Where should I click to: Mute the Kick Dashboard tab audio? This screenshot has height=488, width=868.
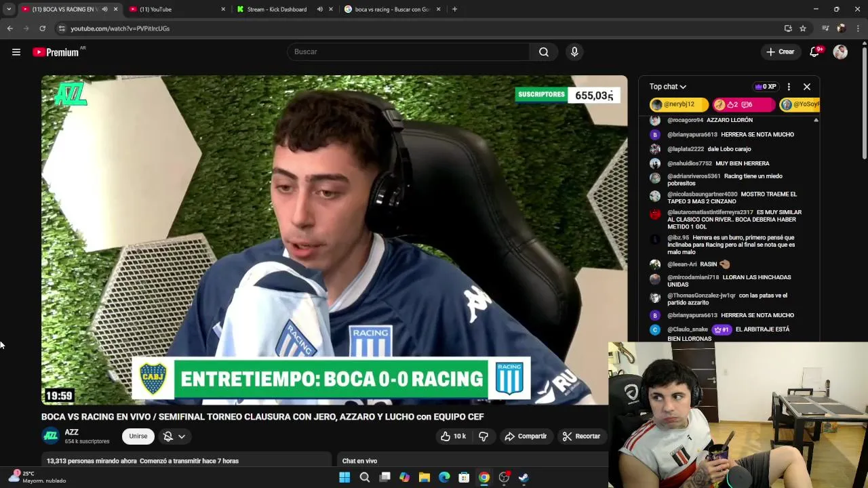(320, 9)
